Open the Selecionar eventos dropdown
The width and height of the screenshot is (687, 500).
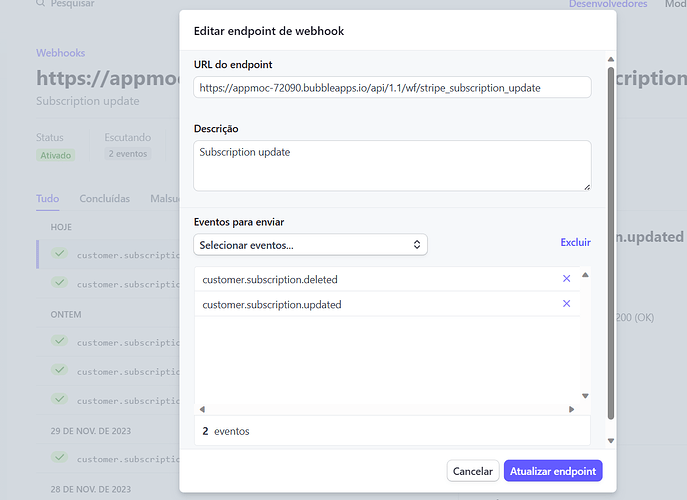[310, 245]
